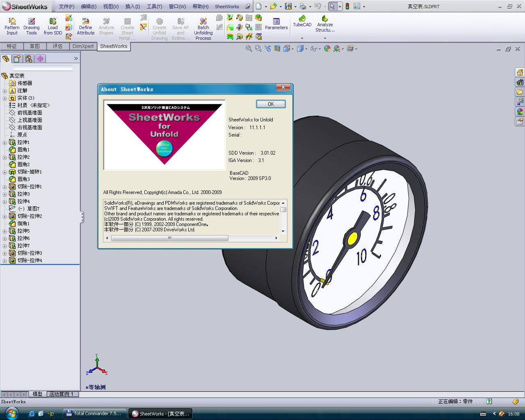Switch to Total Commander in the taskbar
Image resolution: width=525 pixels, height=420 pixels.
click(94, 413)
